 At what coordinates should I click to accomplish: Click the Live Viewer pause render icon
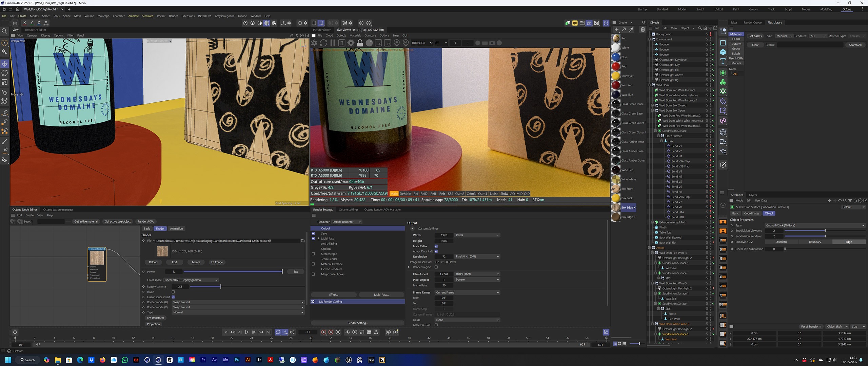click(333, 43)
